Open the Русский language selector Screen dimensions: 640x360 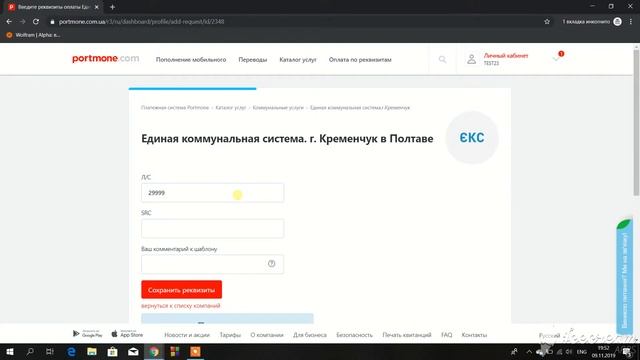(549, 336)
